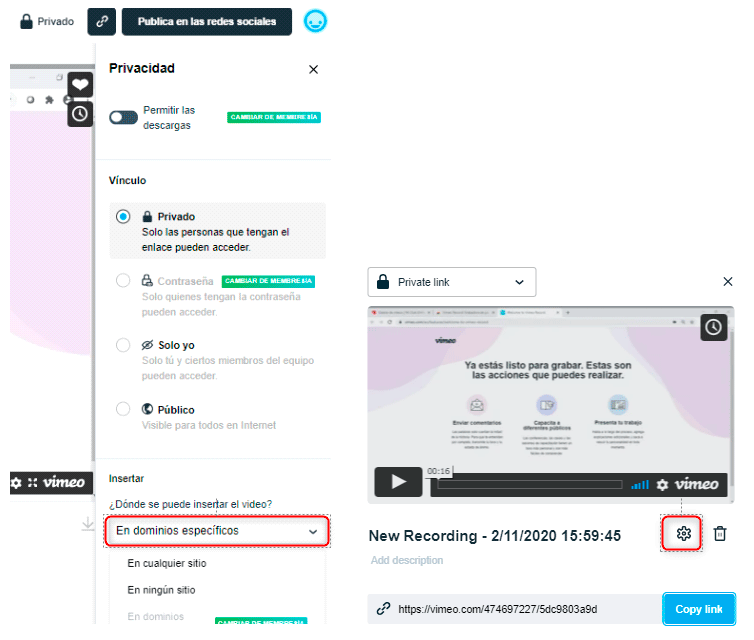Delete the recording with trash icon
Image resolution: width=754 pixels, height=640 pixels.
tap(720, 534)
